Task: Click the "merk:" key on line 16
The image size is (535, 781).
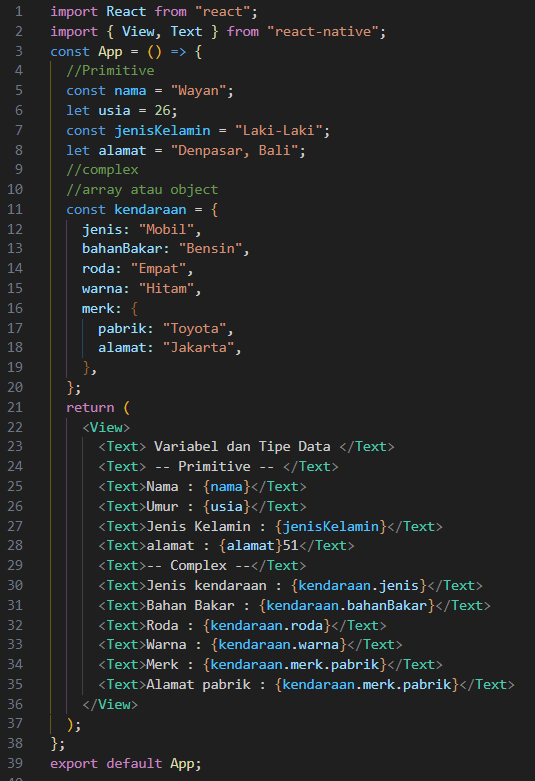Action: pyautogui.click(x=102, y=309)
